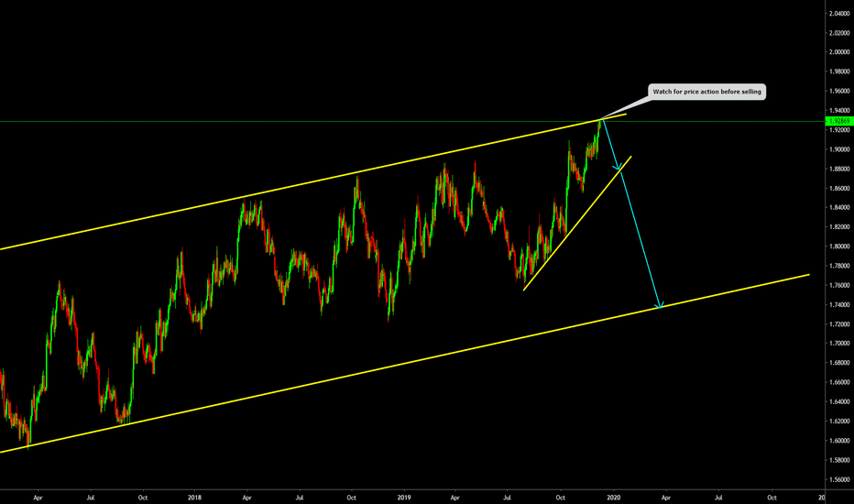Screen dimensions: 854x504
Task: Click the 1.56000 price axis label
Action: (x=839, y=479)
